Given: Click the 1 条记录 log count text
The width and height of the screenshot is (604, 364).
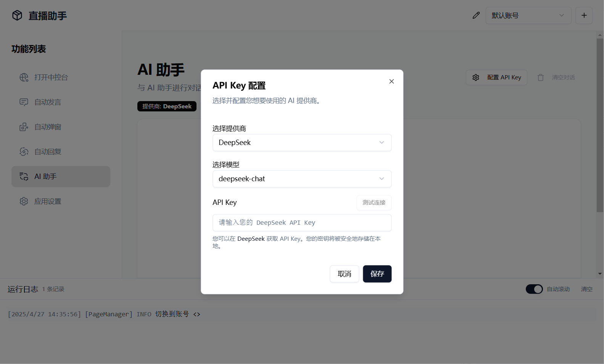Looking at the screenshot, I should [x=53, y=289].
